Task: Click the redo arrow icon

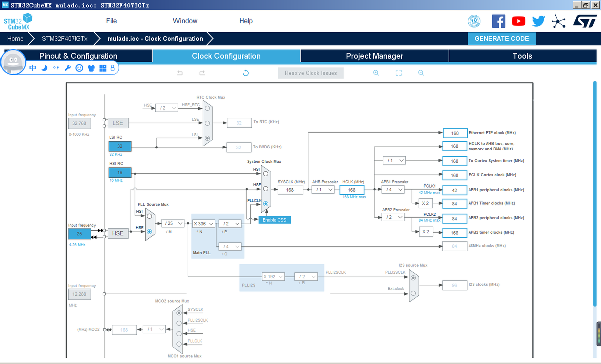Action: 202,73
